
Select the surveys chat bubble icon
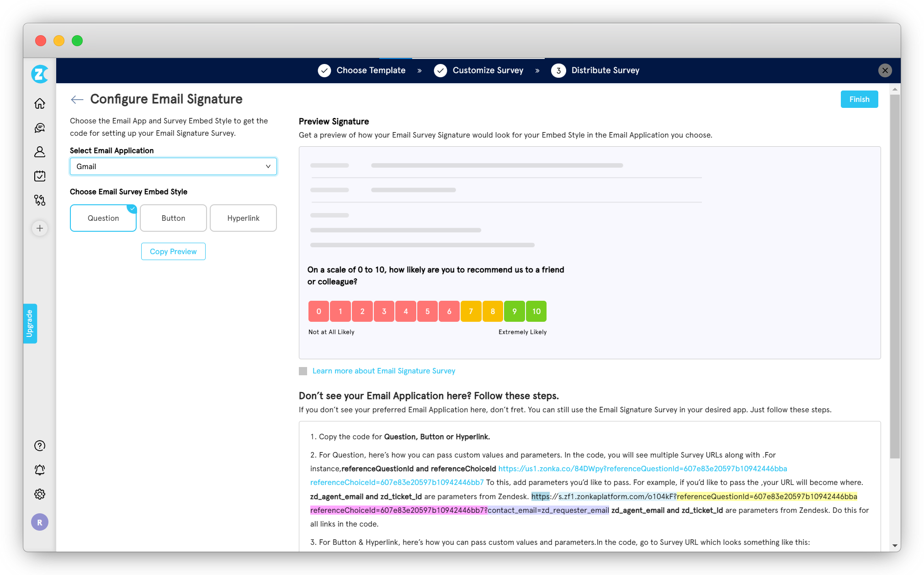40,128
